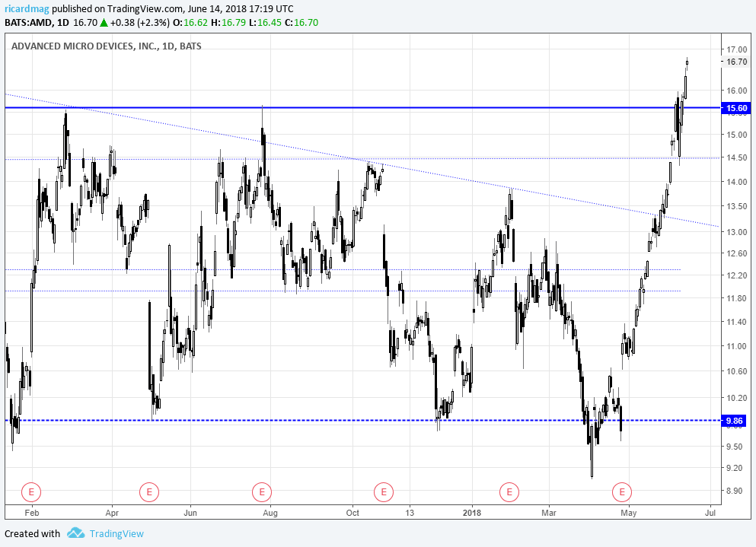This screenshot has height=547, width=756.
Task: Click the blue 9.86 price level label
Action: coord(735,421)
